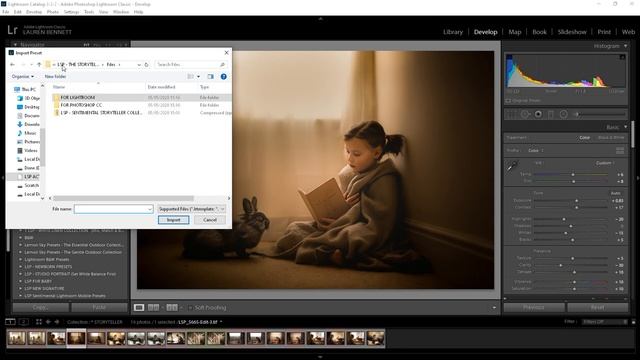Click the shadow clipping indicator on histogram
This screenshot has width=640, height=360.
[509, 57]
